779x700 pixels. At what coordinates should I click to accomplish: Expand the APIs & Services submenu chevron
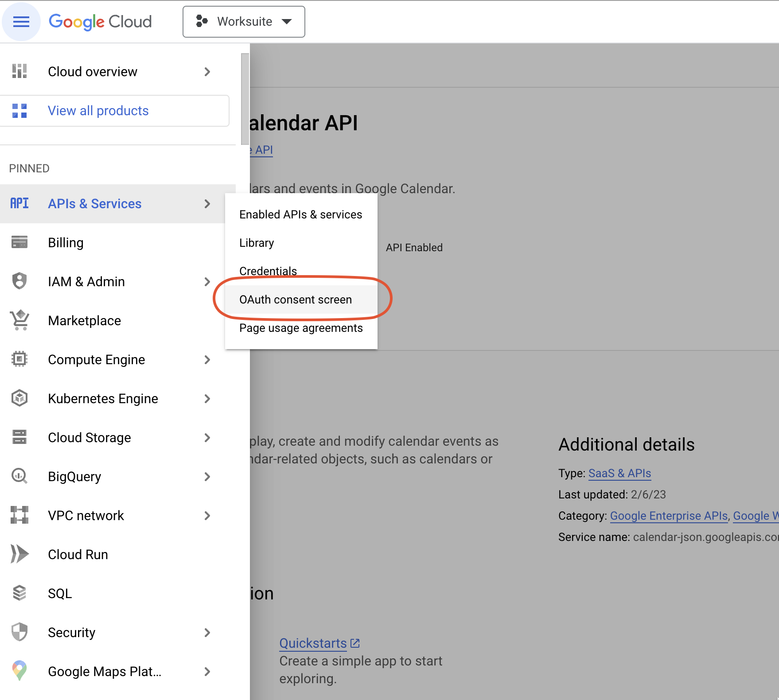click(207, 204)
